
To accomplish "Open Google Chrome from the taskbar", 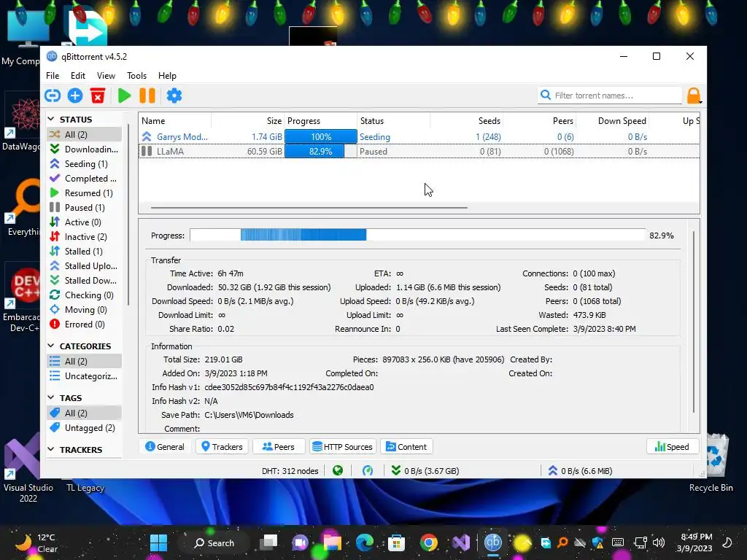I will pyautogui.click(x=429, y=542).
